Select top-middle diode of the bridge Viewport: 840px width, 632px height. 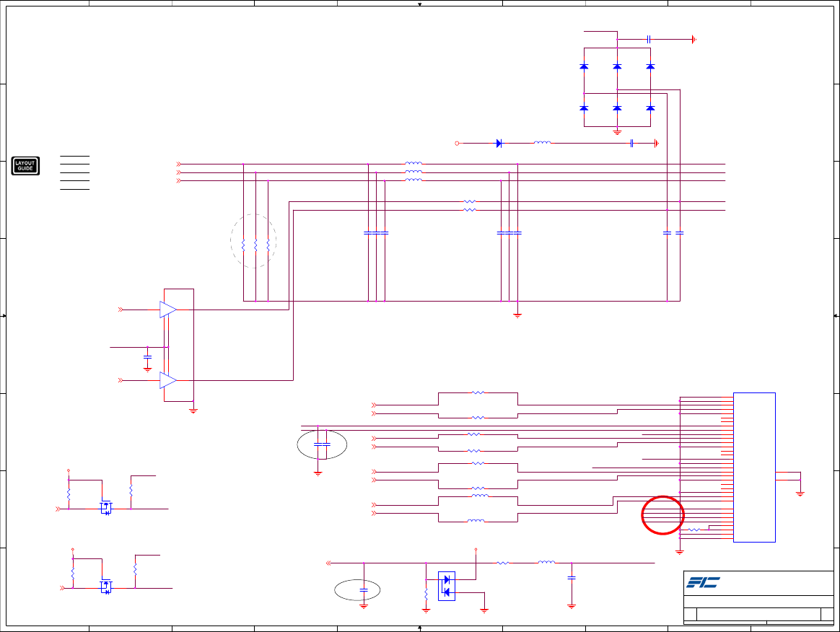coord(617,66)
